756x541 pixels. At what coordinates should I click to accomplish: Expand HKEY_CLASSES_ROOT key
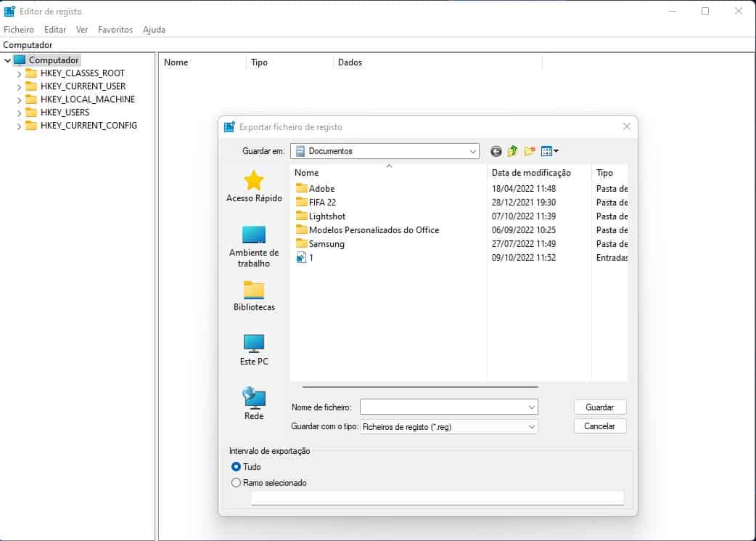[19, 74]
